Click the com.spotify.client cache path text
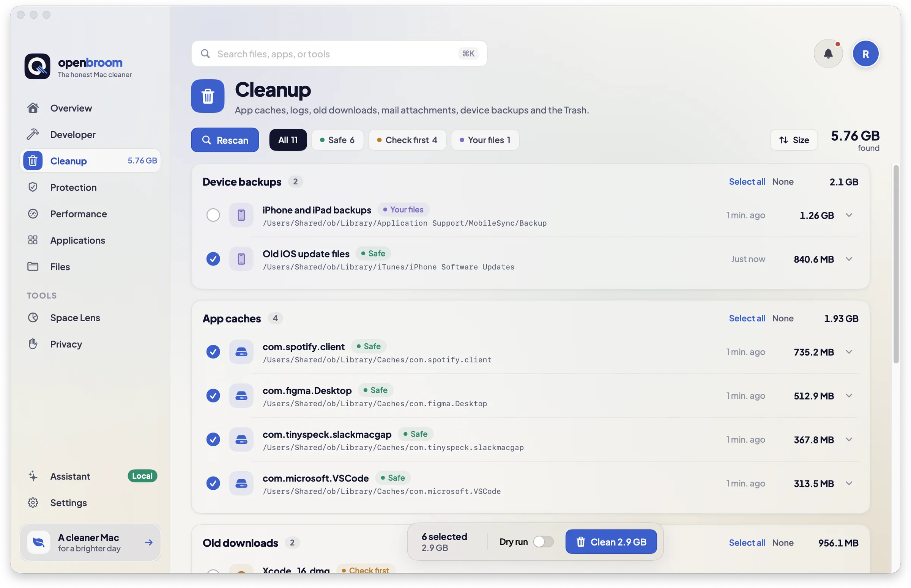This screenshot has width=911, height=588. tap(377, 360)
